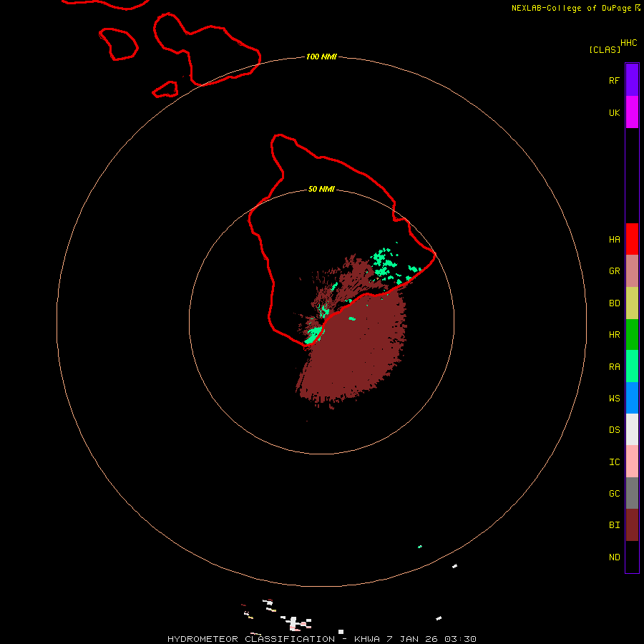This screenshot has width=644, height=644.
Task: Click the 'GC' legend label
Action: pos(614,494)
